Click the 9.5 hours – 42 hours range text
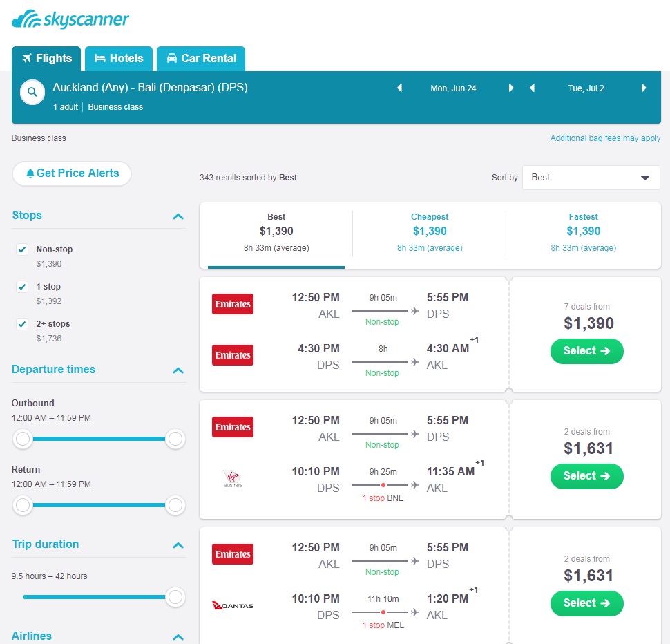This screenshot has height=644, width=670. click(49, 576)
